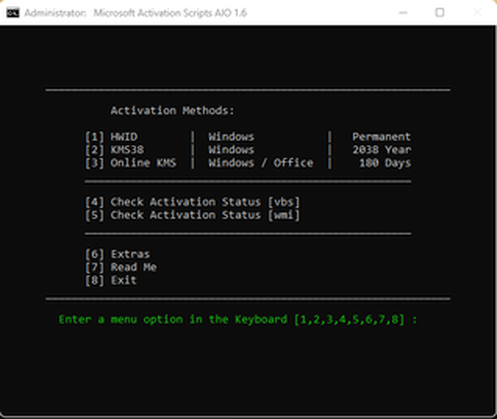This screenshot has height=419, width=497.
Task: Click "[5] Check Activation Status [wmi]" line
Action: [x=192, y=215]
